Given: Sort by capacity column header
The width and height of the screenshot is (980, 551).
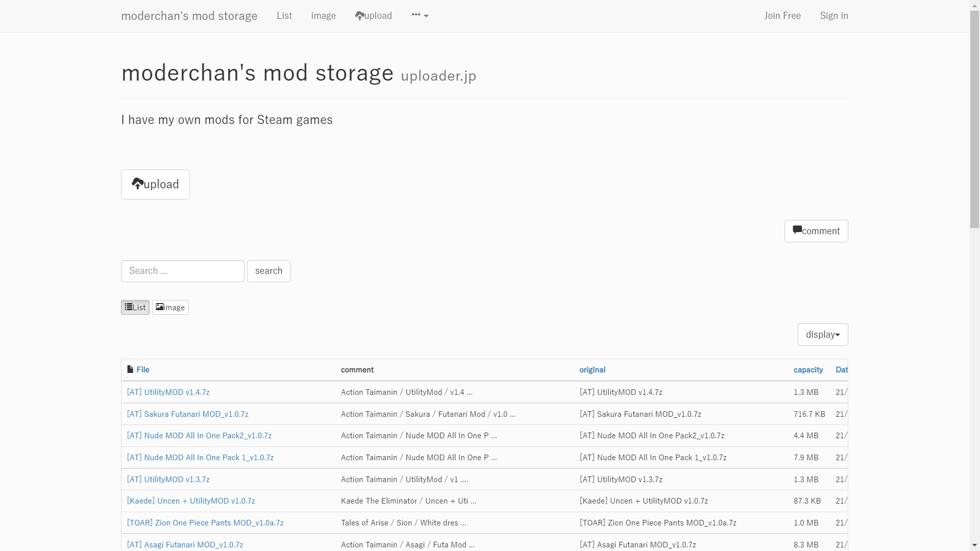Looking at the screenshot, I should [x=808, y=370].
